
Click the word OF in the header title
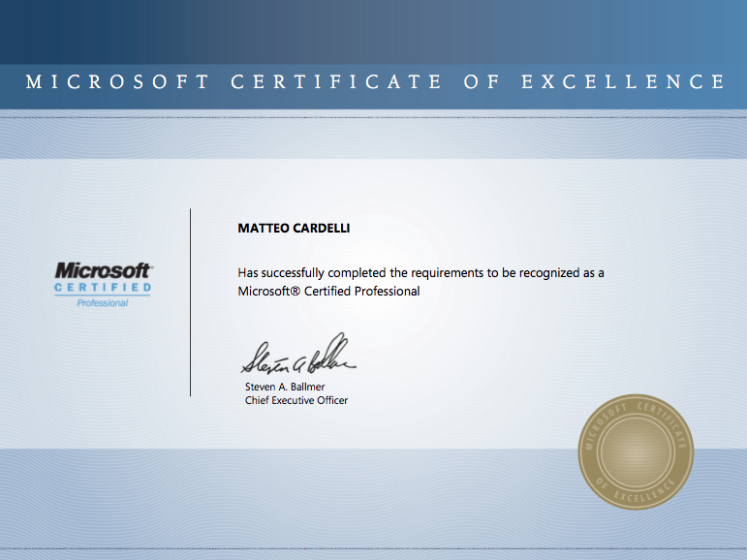(482, 82)
